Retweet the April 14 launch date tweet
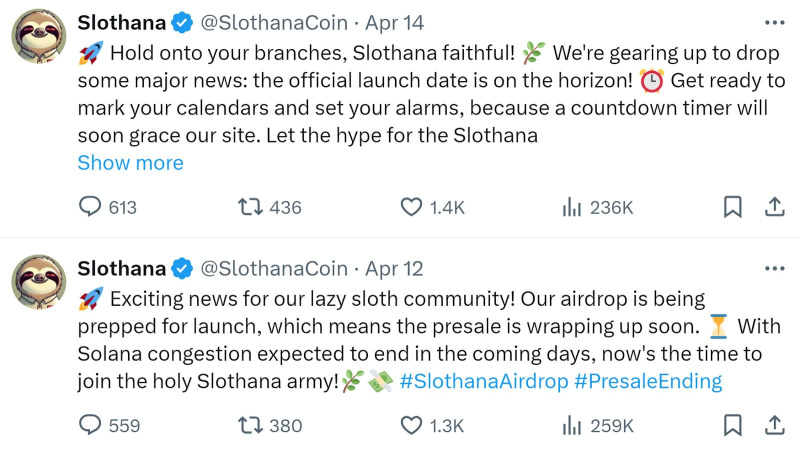The width and height of the screenshot is (800, 451). coord(250,207)
